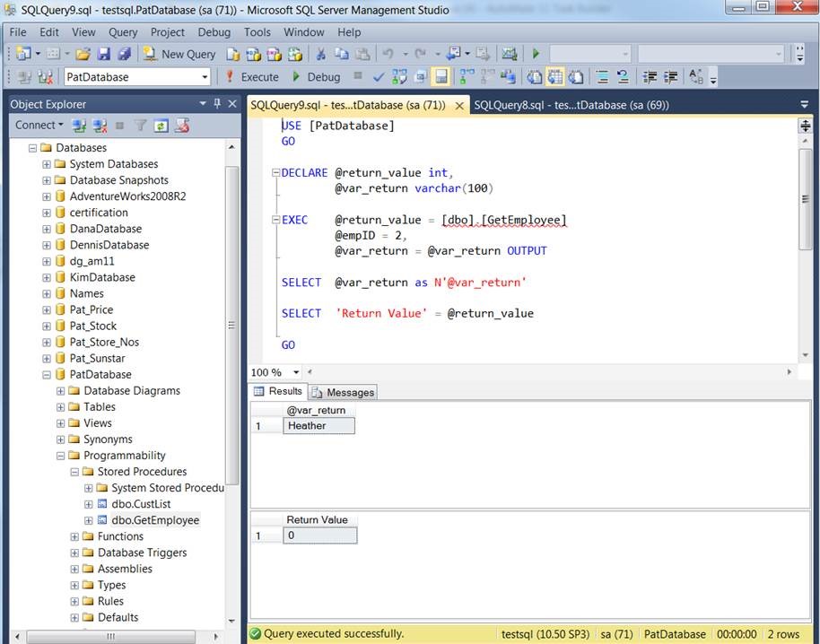This screenshot has width=820, height=644.
Task: Click the Copy icon in toolbar
Action: [342, 54]
